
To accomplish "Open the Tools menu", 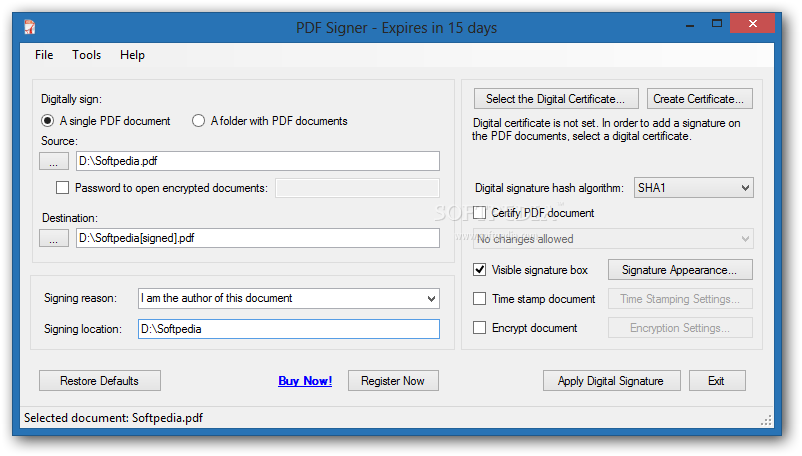I will coord(86,55).
